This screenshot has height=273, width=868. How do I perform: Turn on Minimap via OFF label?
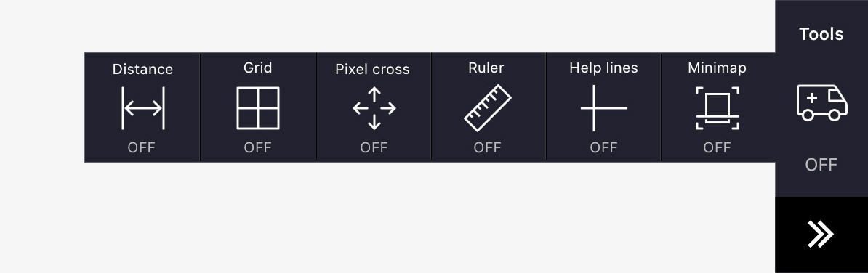[x=717, y=147]
